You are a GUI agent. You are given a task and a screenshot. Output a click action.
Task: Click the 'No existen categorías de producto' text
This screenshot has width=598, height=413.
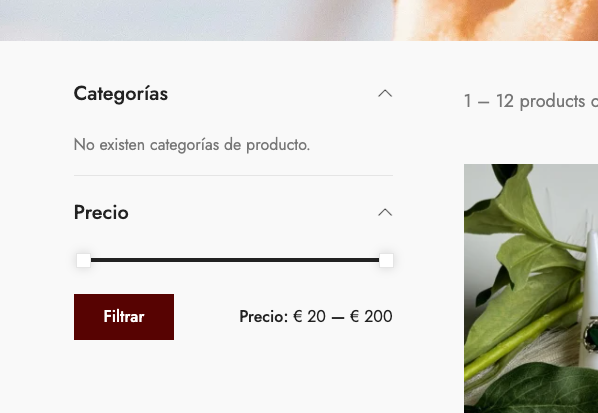click(192, 145)
